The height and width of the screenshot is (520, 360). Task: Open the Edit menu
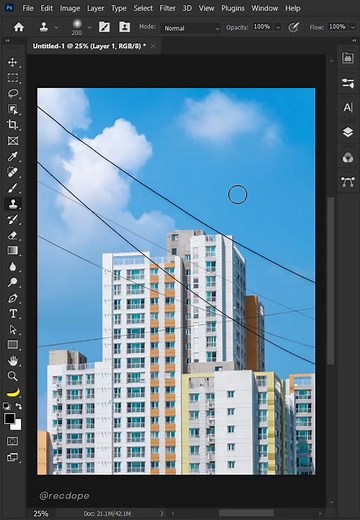[x=47, y=8]
